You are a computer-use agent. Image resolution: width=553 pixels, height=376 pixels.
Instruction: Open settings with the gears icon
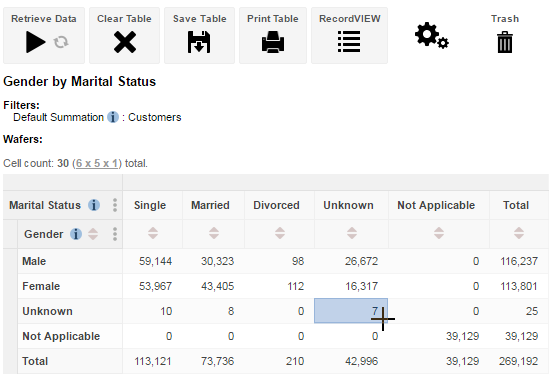pyautogui.click(x=431, y=35)
